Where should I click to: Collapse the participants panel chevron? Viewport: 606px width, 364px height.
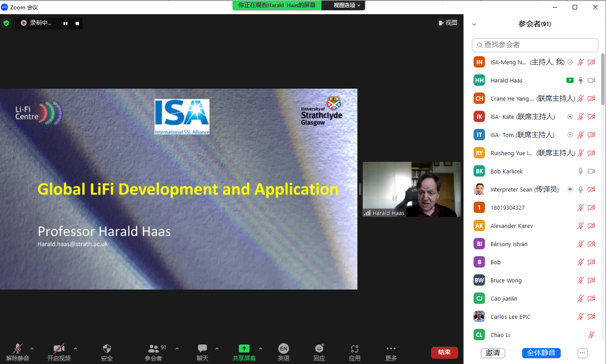[x=474, y=24]
